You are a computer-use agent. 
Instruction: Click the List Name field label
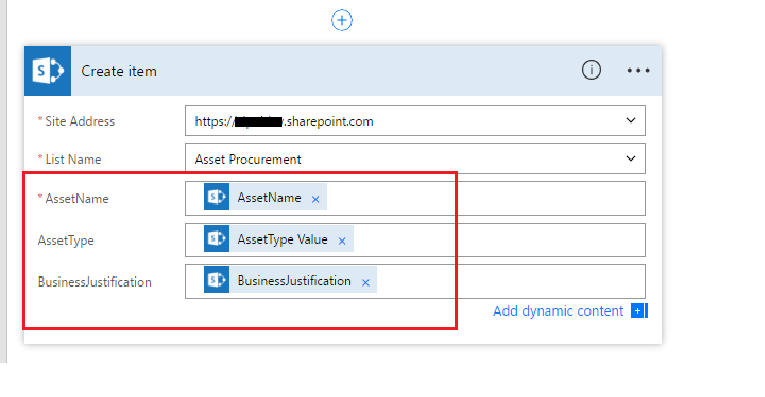(x=73, y=159)
